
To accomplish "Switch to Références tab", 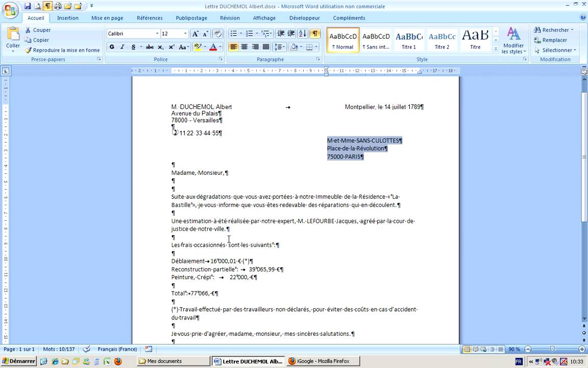I will tap(150, 18).
